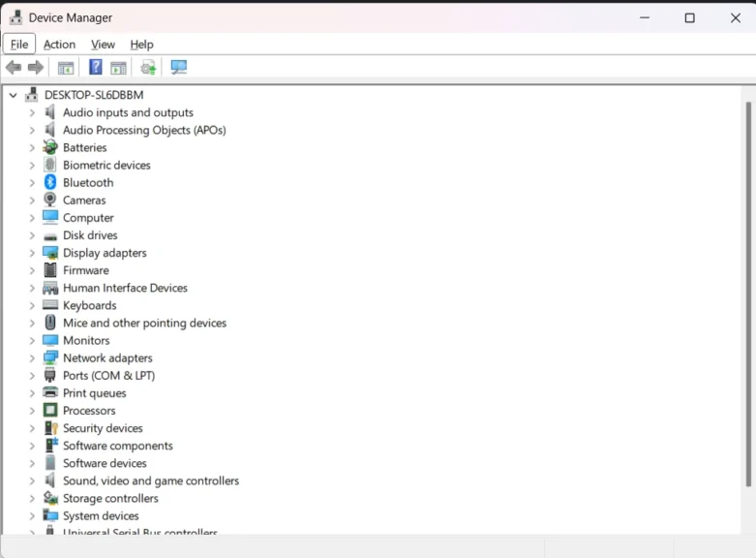Click the Firmware chip icon
The height and width of the screenshot is (558, 756).
point(50,270)
